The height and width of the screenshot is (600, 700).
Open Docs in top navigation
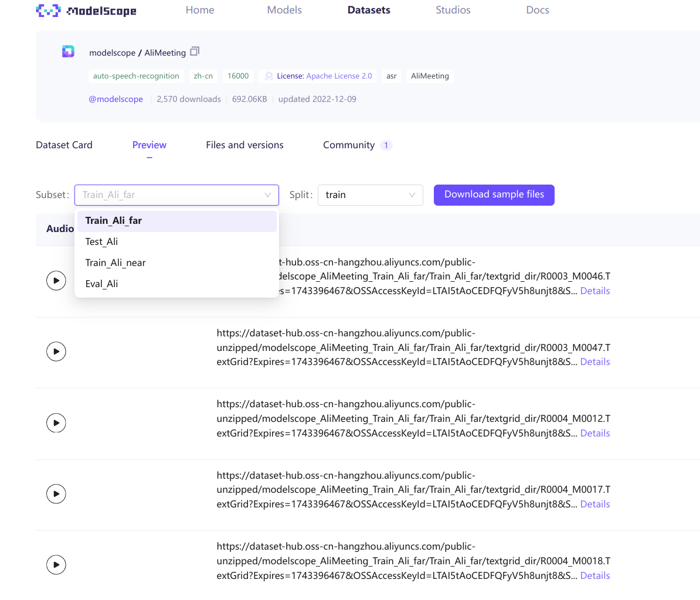click(x=538, y=10)
